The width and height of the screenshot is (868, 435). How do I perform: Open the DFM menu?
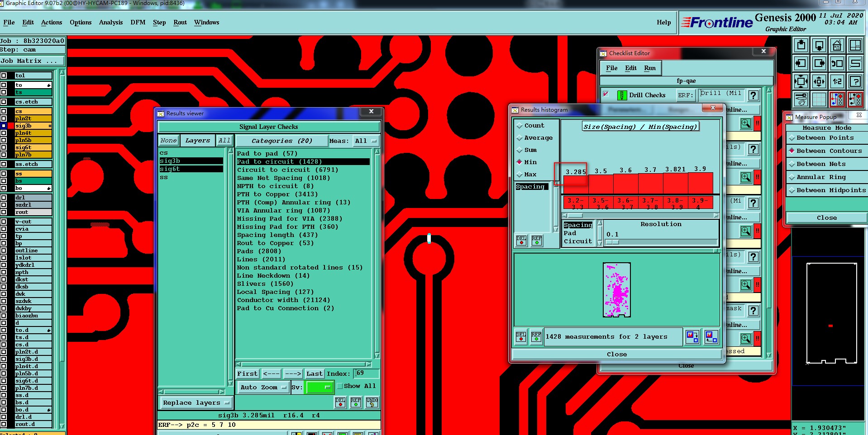[138, 22]
